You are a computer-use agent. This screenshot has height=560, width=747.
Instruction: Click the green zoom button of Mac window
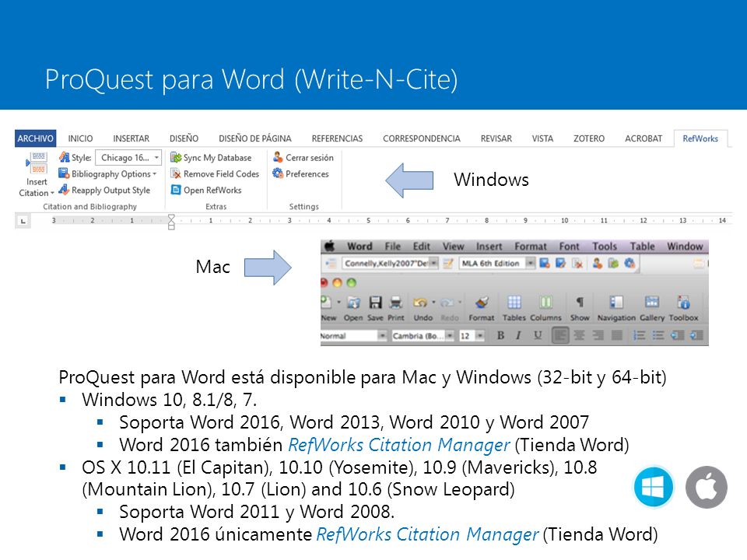pos(352,283)
